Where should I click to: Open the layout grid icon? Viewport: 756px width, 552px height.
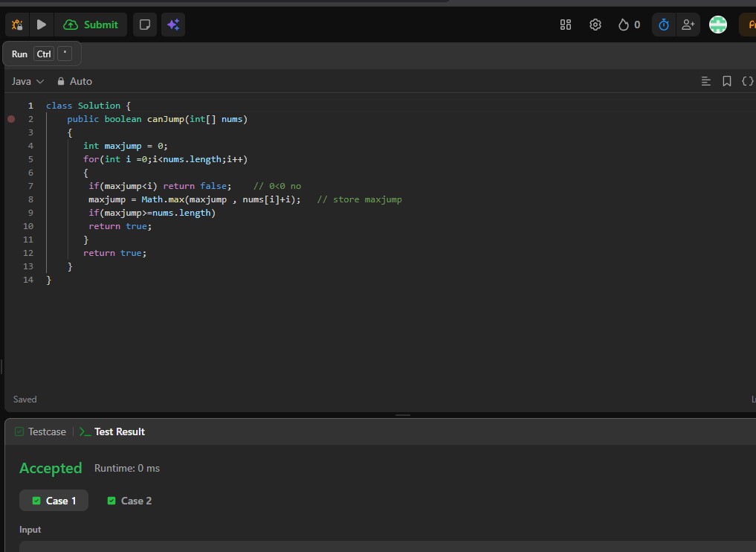pos(566,25)
